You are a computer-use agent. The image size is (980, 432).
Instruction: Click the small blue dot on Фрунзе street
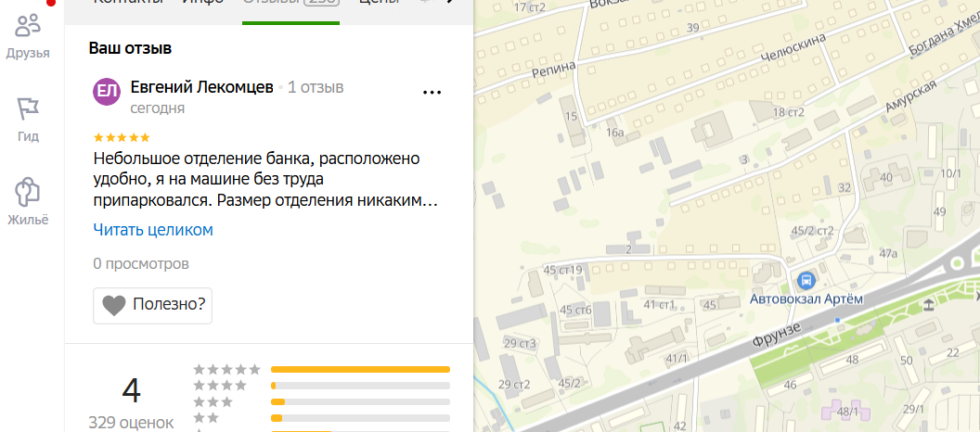(837, 320)
